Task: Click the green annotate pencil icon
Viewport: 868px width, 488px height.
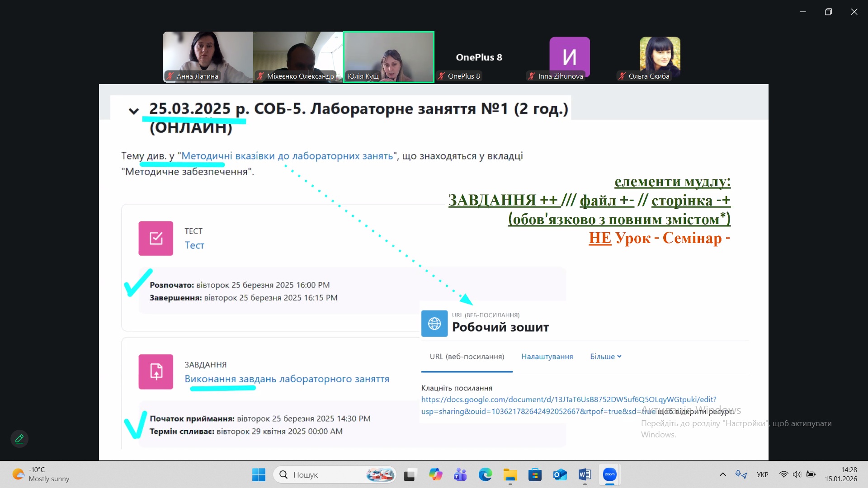Action: click(x=19, y=439)
